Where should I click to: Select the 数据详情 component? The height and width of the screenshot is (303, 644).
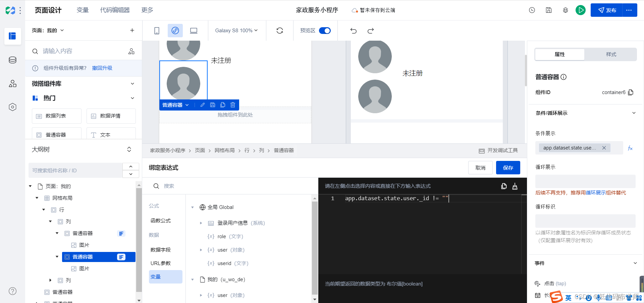111,116
